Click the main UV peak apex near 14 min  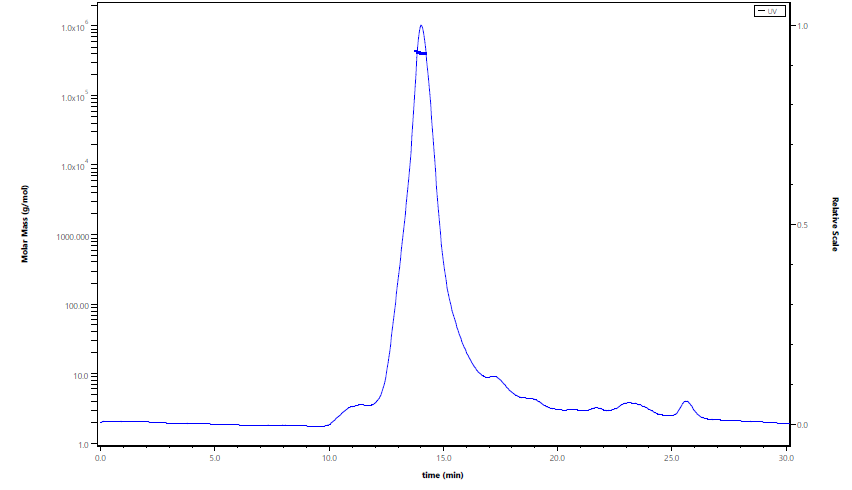(421, 26)
